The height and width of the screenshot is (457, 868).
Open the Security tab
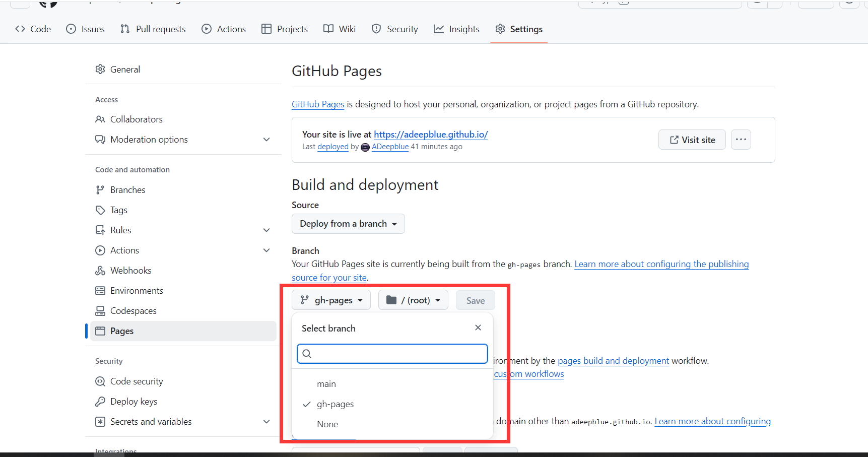pyautogui.click(x=395, y=29)
